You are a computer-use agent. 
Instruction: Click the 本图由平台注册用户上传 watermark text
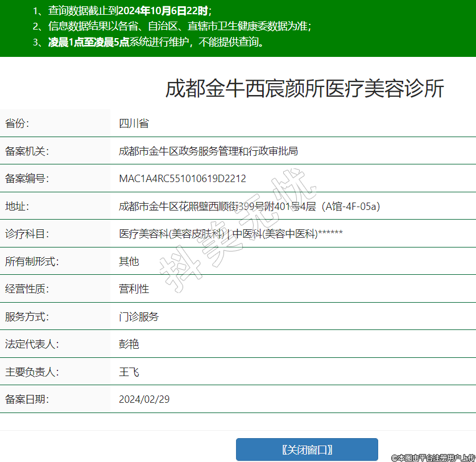click(x=432, y=457)
